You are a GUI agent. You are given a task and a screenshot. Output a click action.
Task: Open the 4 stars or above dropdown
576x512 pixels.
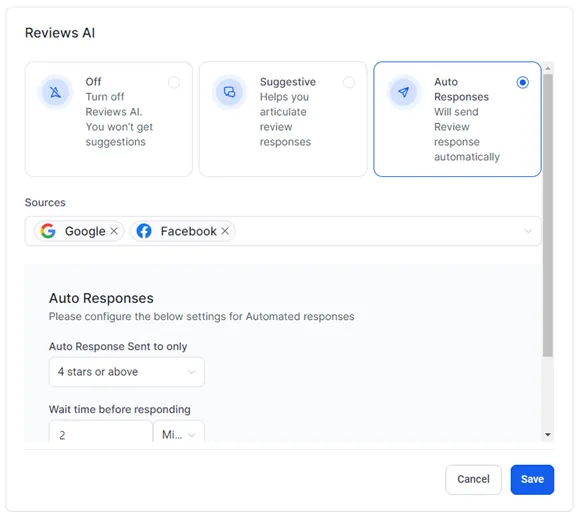[127, 372]
